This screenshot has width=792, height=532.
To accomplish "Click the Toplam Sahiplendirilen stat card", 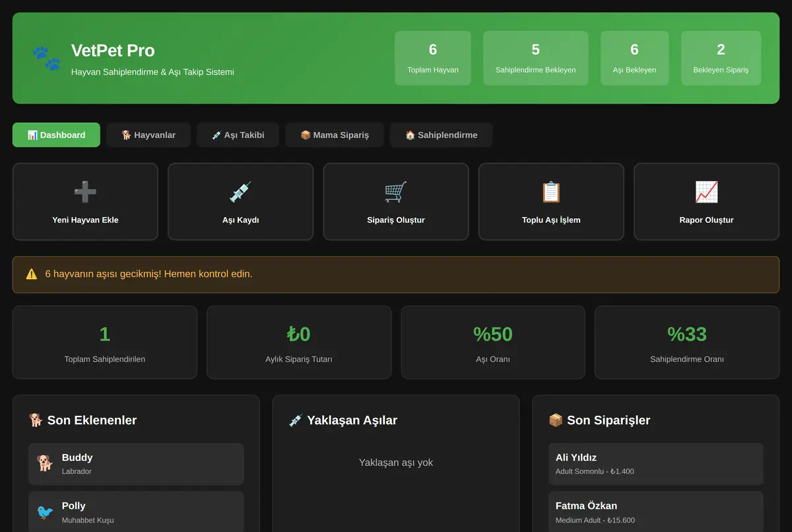I will 105,342.
